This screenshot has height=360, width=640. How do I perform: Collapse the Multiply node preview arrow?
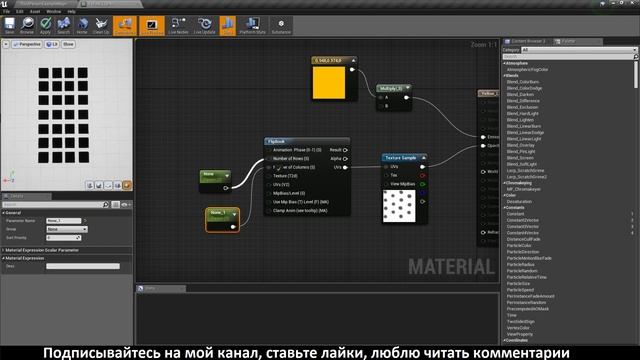pyautogui.click(x=407, y=88)
